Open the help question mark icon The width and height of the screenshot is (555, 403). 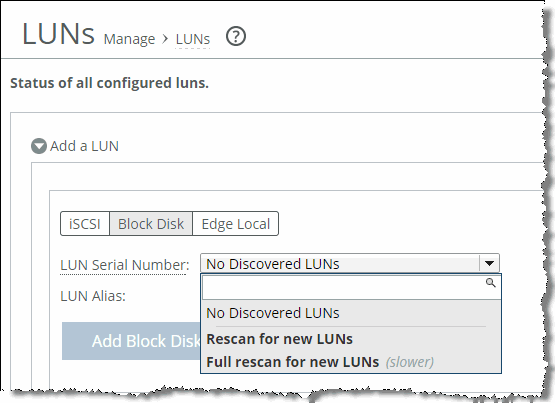coord(236,36)
